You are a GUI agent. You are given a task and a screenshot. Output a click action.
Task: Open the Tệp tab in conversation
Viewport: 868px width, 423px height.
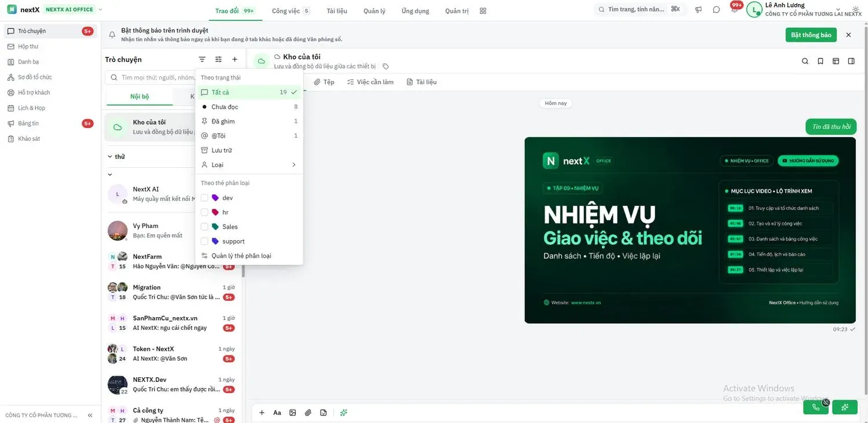pyautogui.click(x=324, y=82)
